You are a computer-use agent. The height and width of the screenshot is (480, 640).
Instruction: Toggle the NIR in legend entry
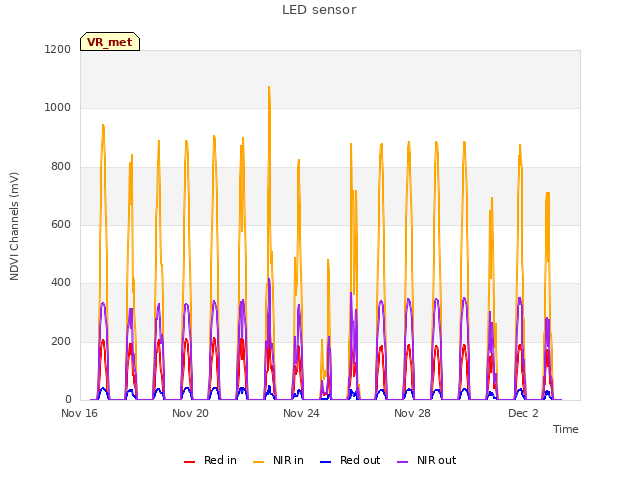pyautogui.click(x=278, y=460)
